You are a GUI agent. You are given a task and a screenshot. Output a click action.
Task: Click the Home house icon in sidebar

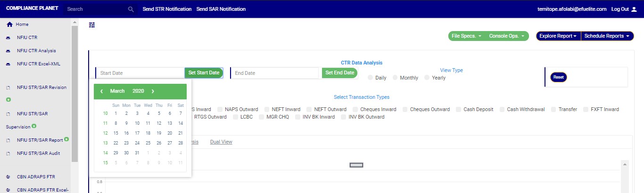[9, 24]
